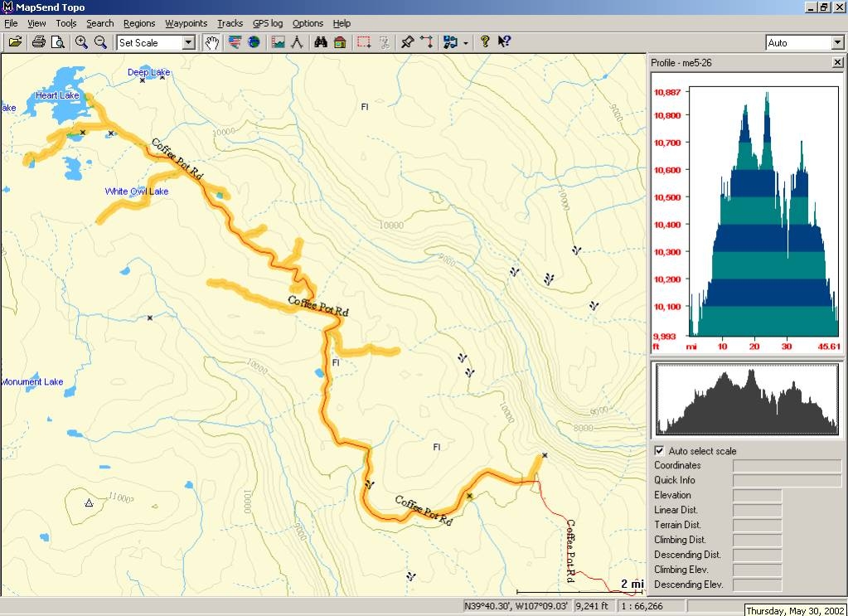Select the route creation tool
Screen dimensions: 848x616
coord(426,42)
